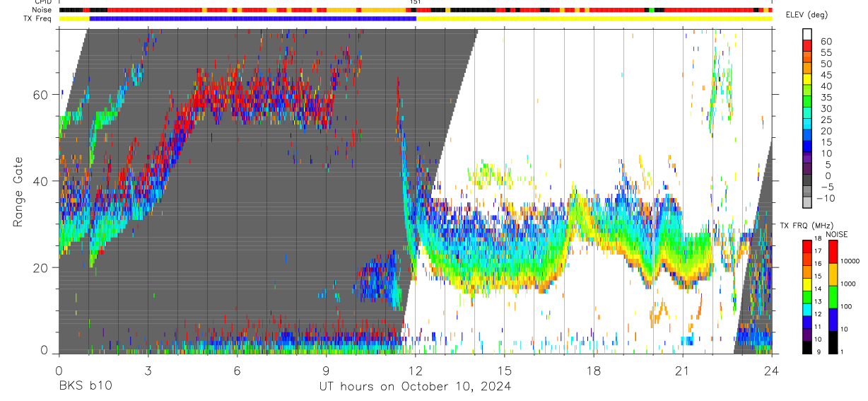Choose the cyan 20-25 degree elevation swatch
This screenshot has height=401, width=868.
coord(808,123)
